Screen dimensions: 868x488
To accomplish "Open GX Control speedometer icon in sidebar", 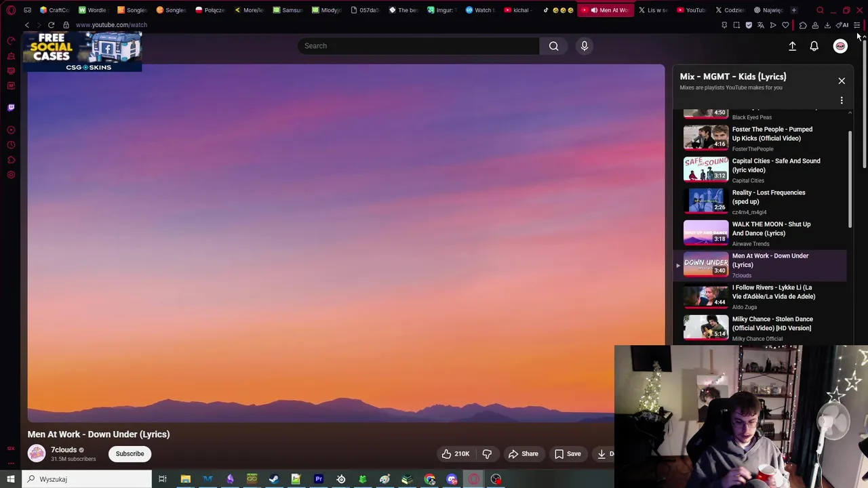I will click(11, 41).
